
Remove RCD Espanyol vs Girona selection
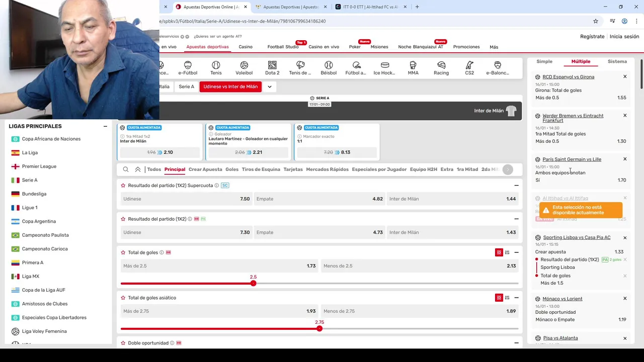625,77
